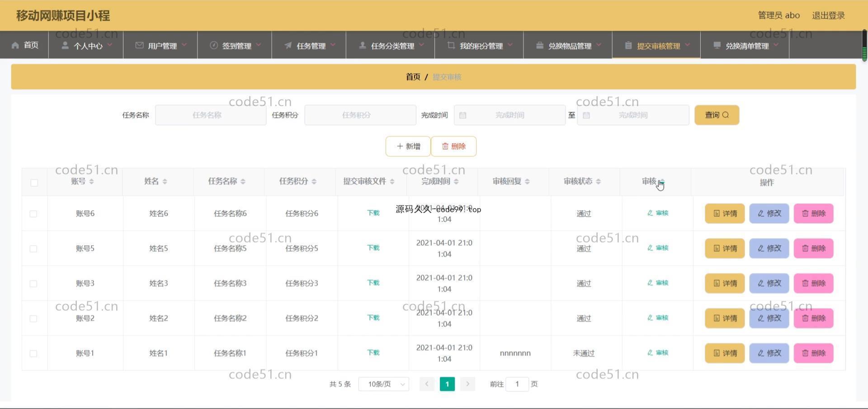Click the user icon beside 任务分类管理
This screenshot has height=409, width=868.
pyautogui.click(x=362, y=45)
